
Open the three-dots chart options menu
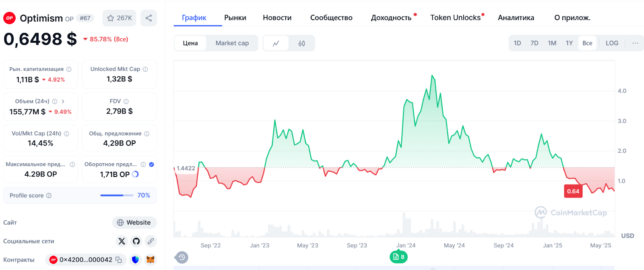coord(635,43)
